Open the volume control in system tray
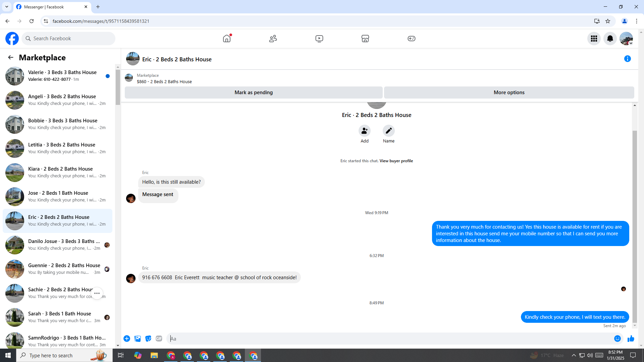644x362 pixels. click(x=590, y=355)
